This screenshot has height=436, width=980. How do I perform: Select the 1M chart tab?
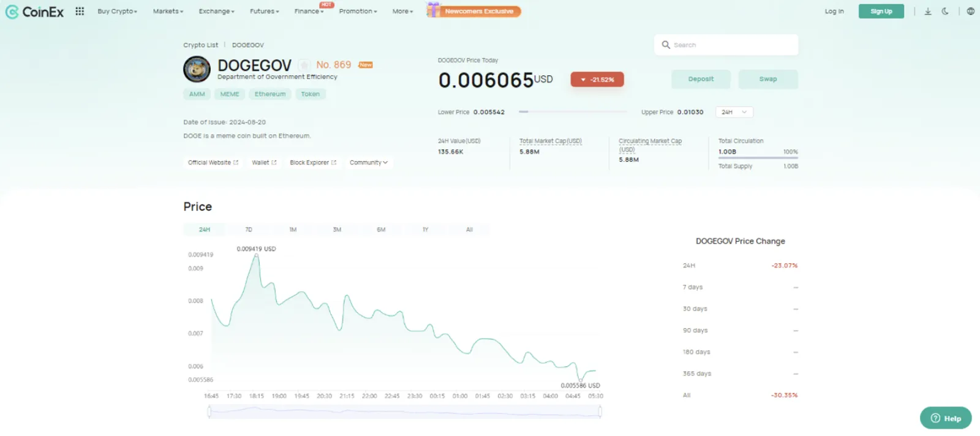[x=293, y=230]
